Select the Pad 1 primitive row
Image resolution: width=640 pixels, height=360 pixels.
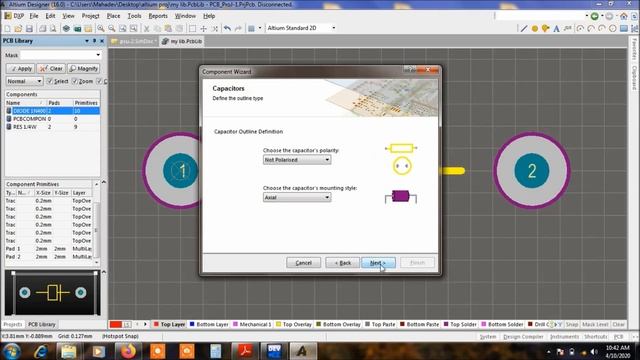[49, 249]
